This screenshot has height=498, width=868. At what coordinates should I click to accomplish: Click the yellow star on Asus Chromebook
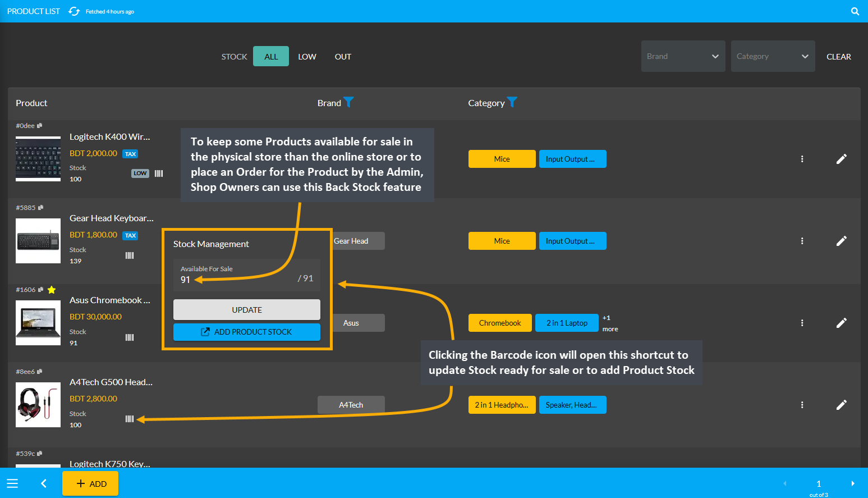pyautogui.click(x=52, y=290)
